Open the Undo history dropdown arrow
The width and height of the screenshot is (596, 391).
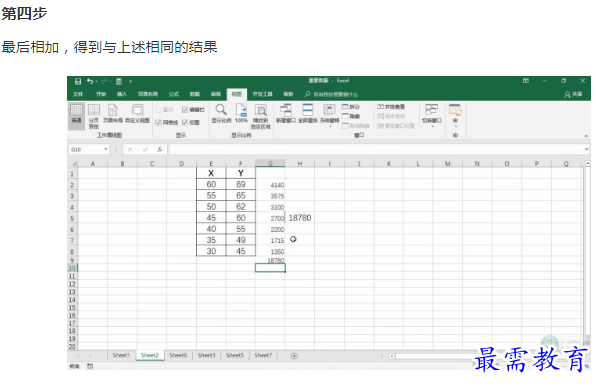pos(97,81)
